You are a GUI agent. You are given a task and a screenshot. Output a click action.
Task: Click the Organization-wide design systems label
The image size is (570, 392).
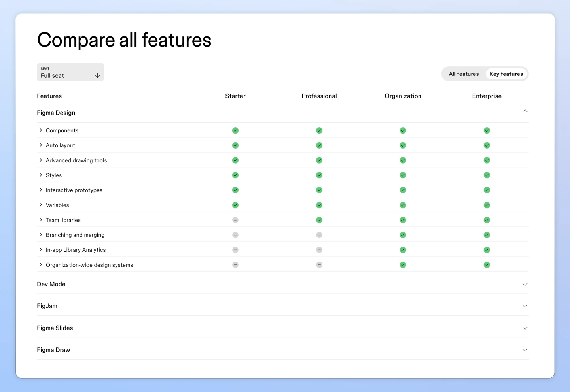89,265
